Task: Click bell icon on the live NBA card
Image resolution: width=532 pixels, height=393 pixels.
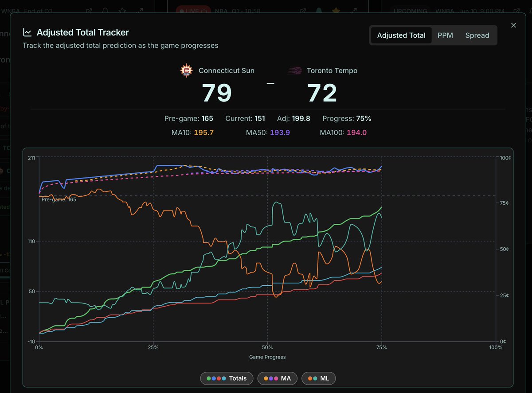Action: click(320, 11)
